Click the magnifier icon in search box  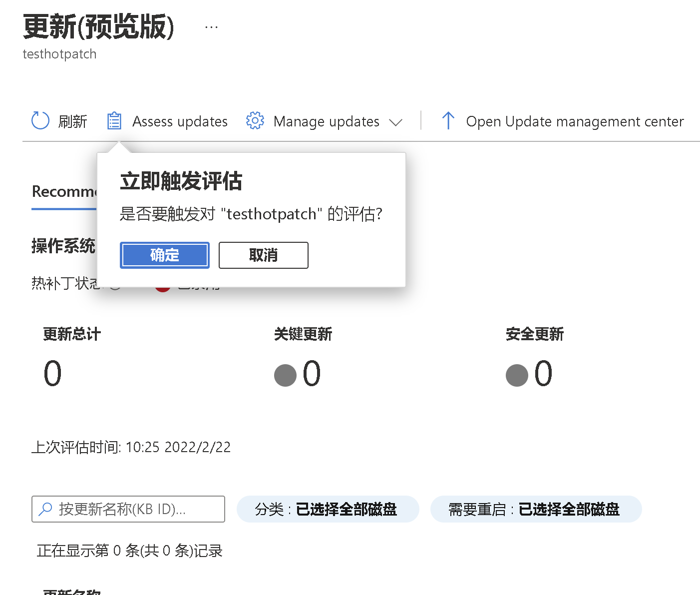click(x=45, y=509)
